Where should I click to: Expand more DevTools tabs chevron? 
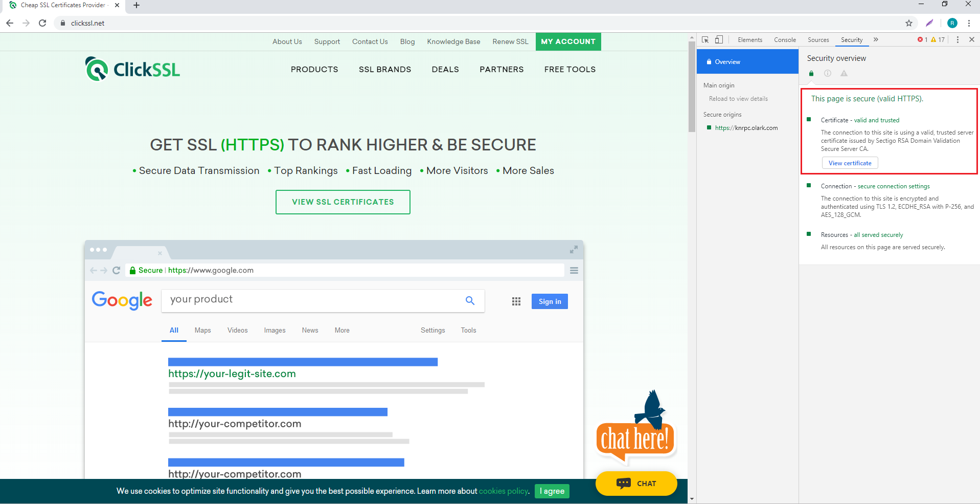coord(876,39)
